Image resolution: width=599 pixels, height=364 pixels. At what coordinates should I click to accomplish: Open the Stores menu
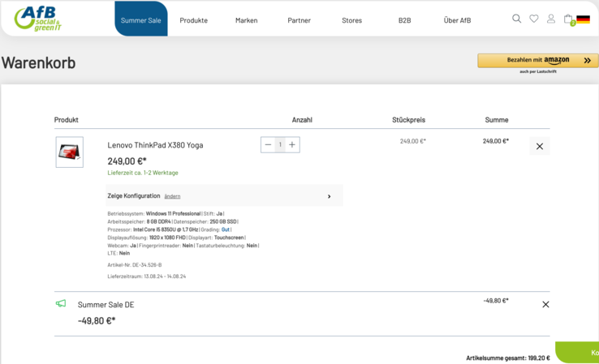tap(351, 20)
